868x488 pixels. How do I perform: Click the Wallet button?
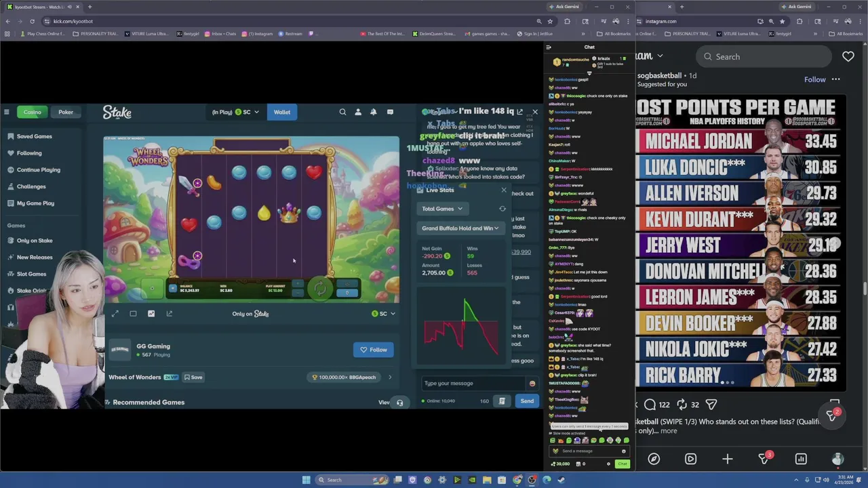pyautogui.click(x=282, y=112)
